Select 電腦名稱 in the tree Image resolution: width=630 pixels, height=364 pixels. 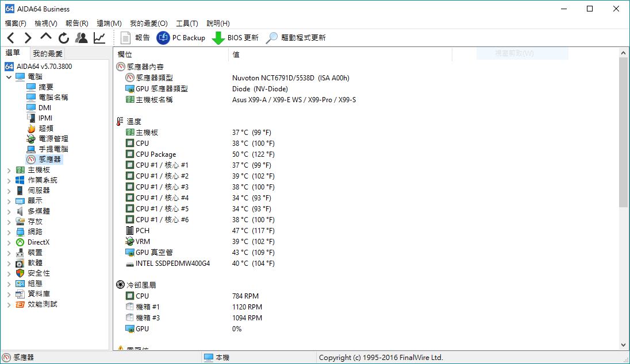(x=47, y=97)
